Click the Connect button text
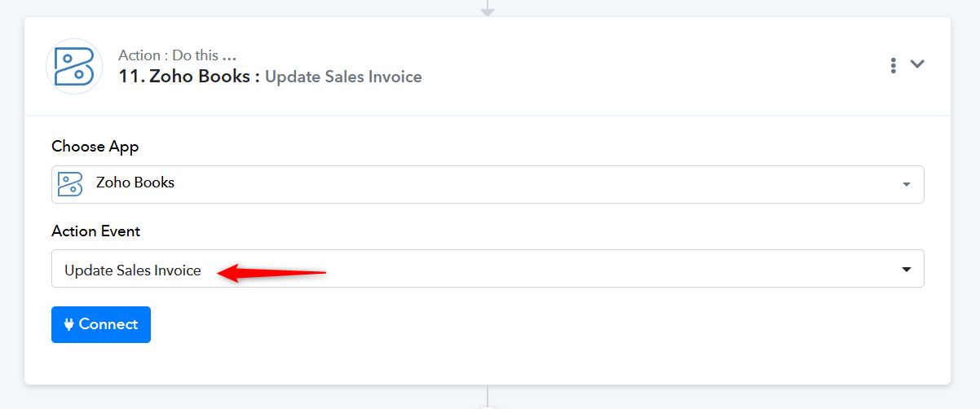Viewport: 980px width, 409px height. (108, 324)
